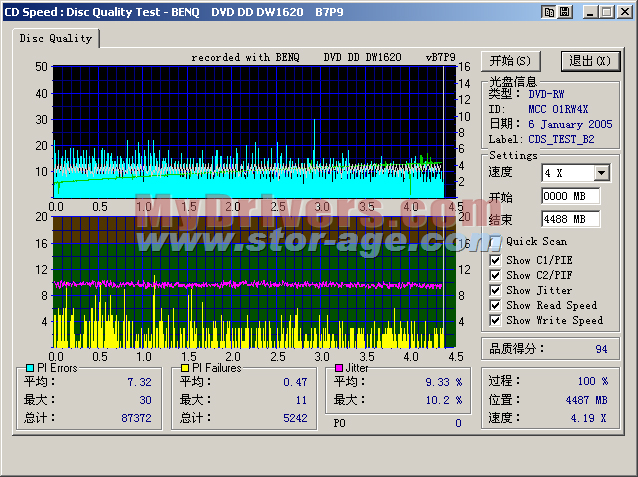This screenshot has height=477, width=638.
Task: Click the 开始 start position 0000 MB field
Action: (569, 196)
